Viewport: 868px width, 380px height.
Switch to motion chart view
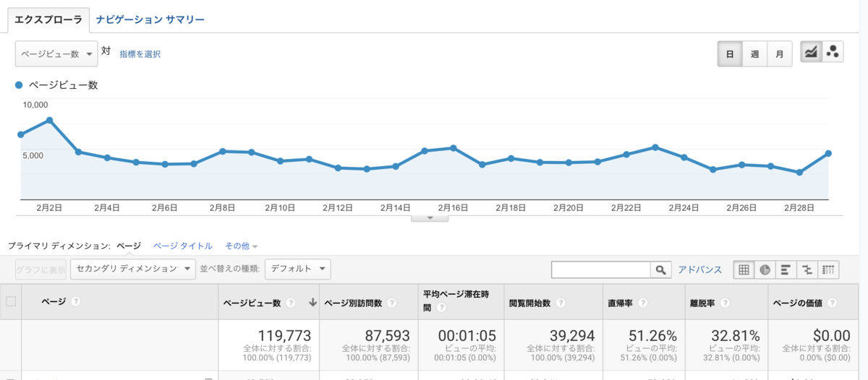click(x=833, y=52)
